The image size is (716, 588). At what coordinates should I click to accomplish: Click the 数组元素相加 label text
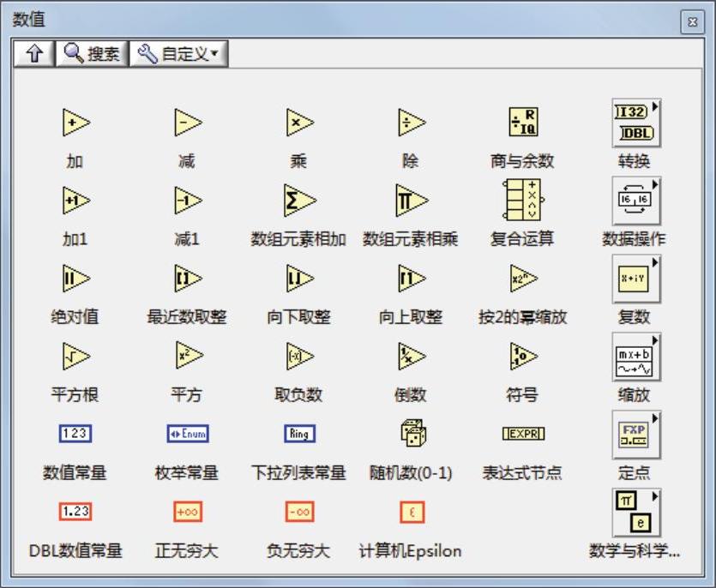point(298,239)
